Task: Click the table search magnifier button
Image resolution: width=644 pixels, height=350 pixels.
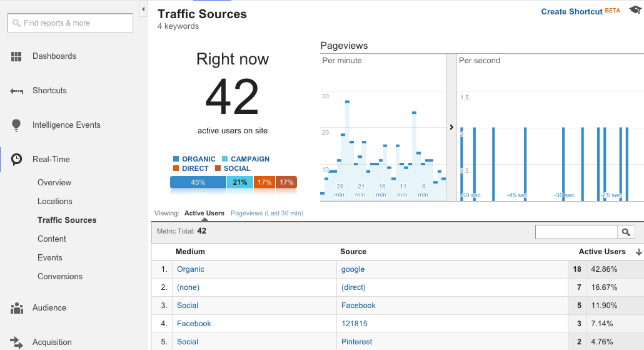Action: [626, 232]
